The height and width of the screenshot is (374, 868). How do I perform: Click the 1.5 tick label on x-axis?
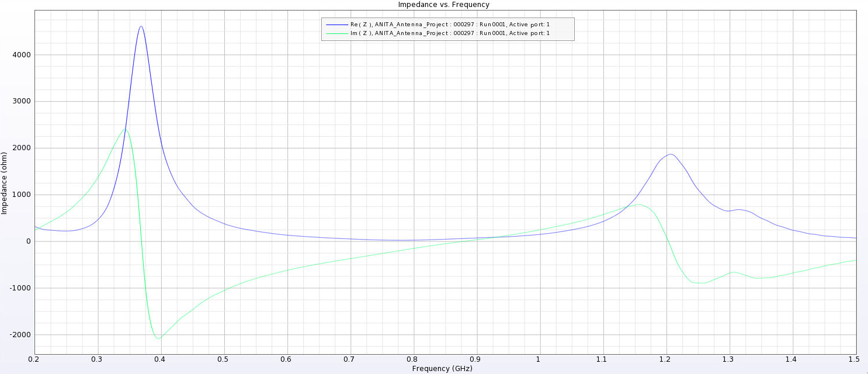pyautogui.click(x=856, y=359)
